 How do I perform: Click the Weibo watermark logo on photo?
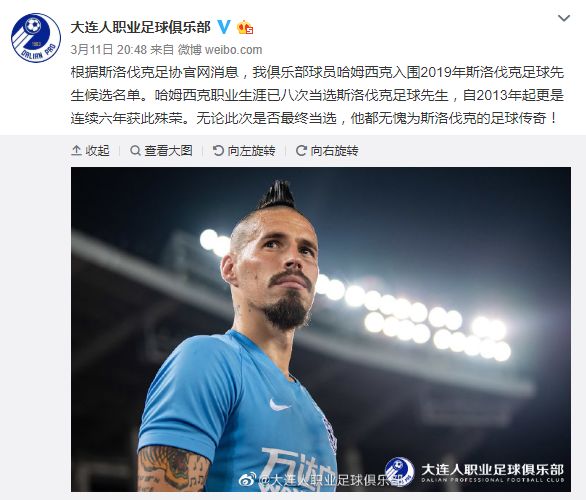pyautogui.click(x=247, y=479)
